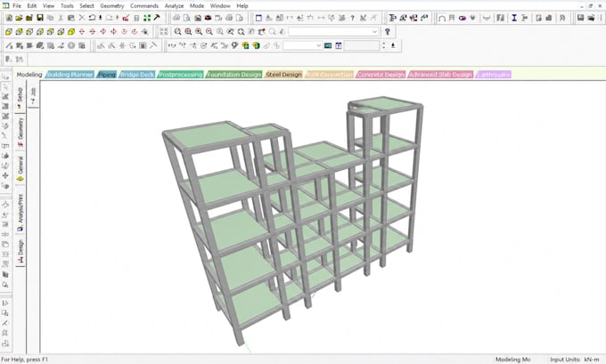606x364 pixels.
Task: Switch to the Concrete Design tab
Action: tap(381, 75)
